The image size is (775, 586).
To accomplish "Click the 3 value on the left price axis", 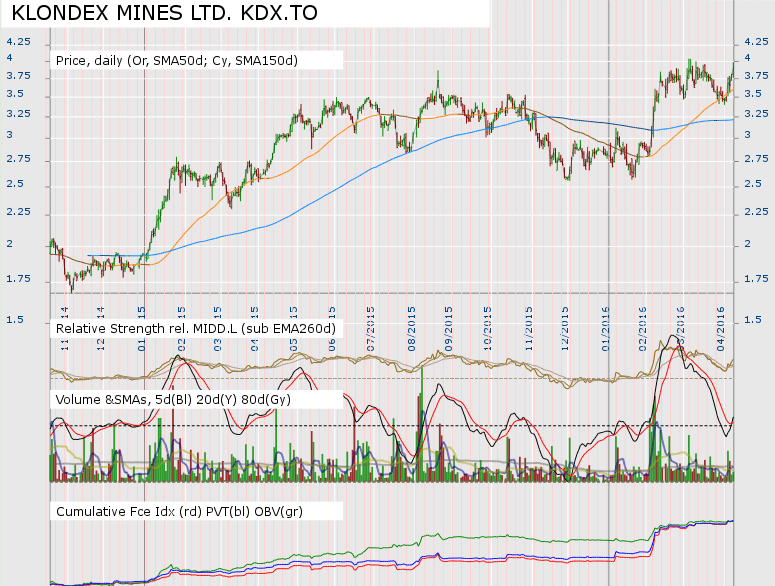I will point(9,135).
